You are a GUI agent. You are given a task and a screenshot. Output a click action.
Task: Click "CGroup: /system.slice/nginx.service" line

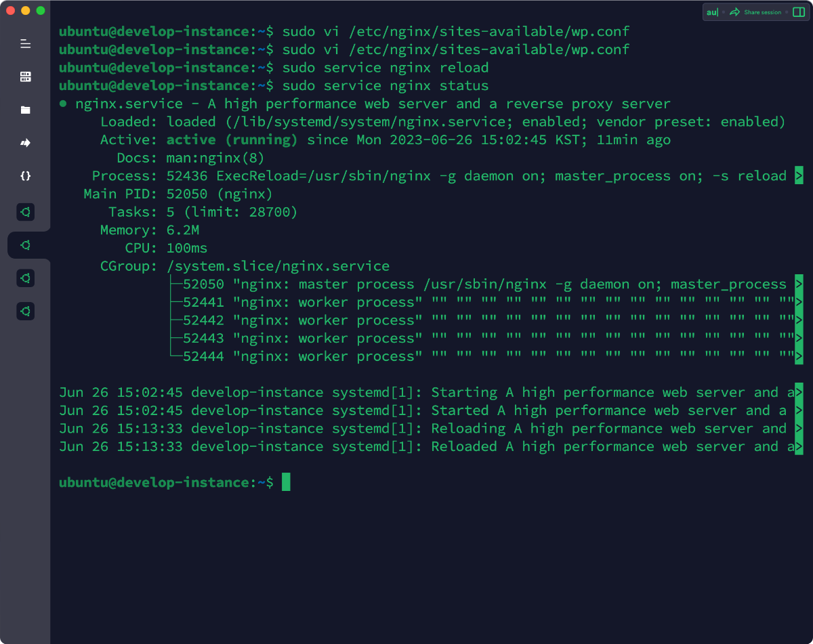pyautogui.click(x=245, y=266)
